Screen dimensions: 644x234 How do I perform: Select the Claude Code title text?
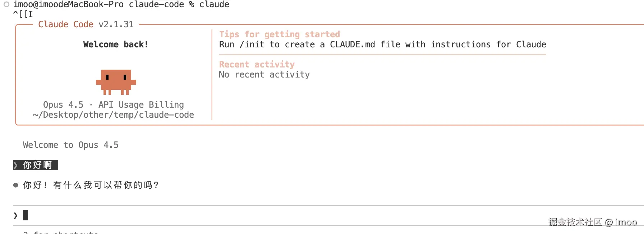point(65,24)
